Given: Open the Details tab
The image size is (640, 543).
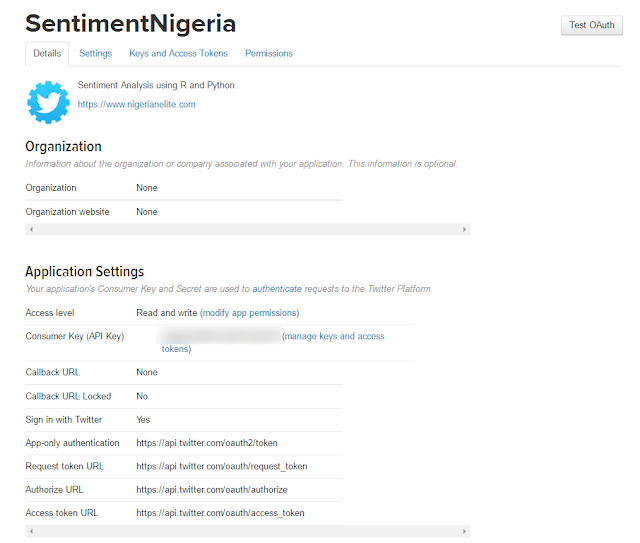Looking at the screenshot, I should click(47, 53).
